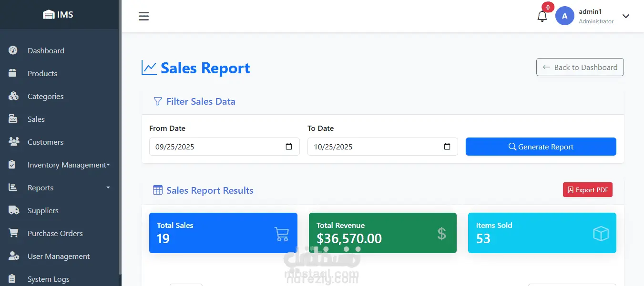Go to Products in the sidebar

click(x=42, y=73)
